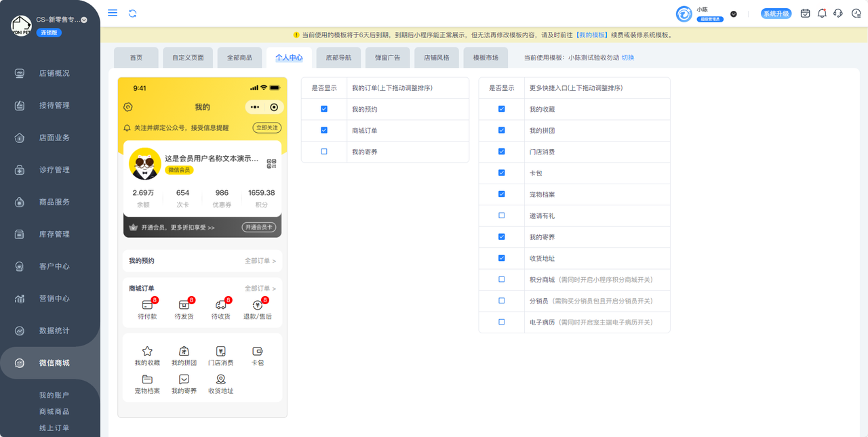Open notifications via the bell icon in the top bar
The height and width of the screenshot is (437, 868).
pos(822,13)
